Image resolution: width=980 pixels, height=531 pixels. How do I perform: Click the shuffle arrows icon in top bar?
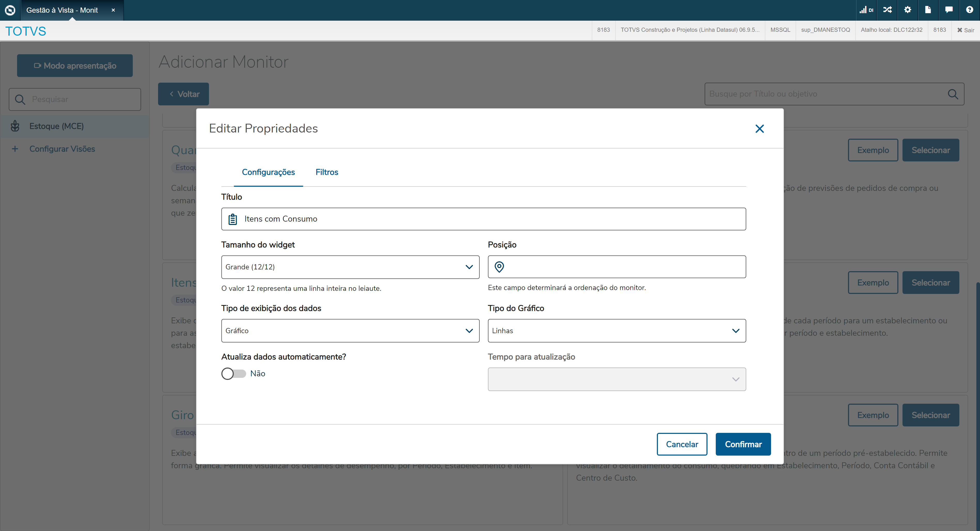point(887,10)
